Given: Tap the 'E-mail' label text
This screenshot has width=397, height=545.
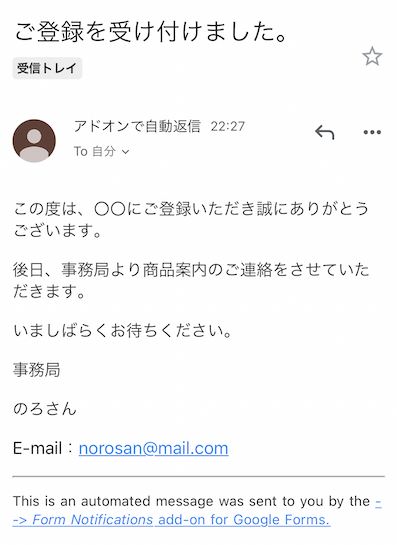Looking at the screenshot, I should [x=38, y=448].
